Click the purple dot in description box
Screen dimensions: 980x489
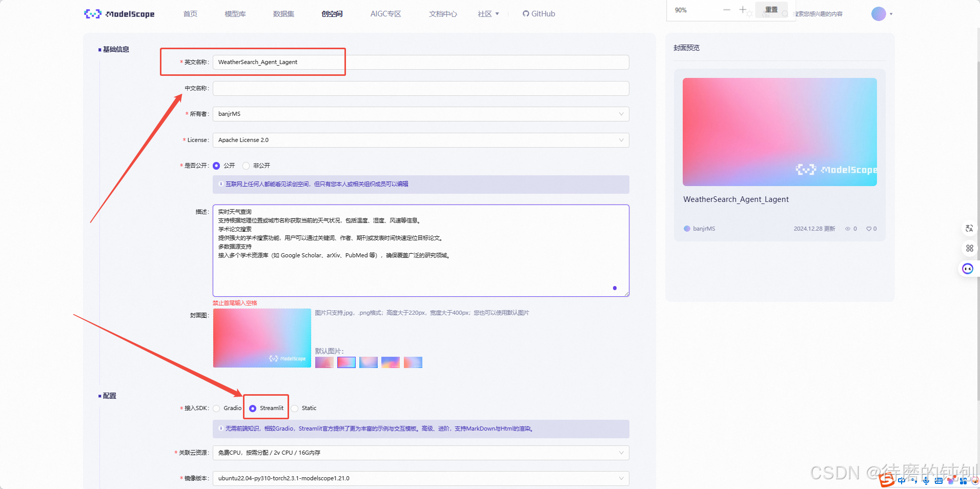pyautogui.click(x=615, y=288)
